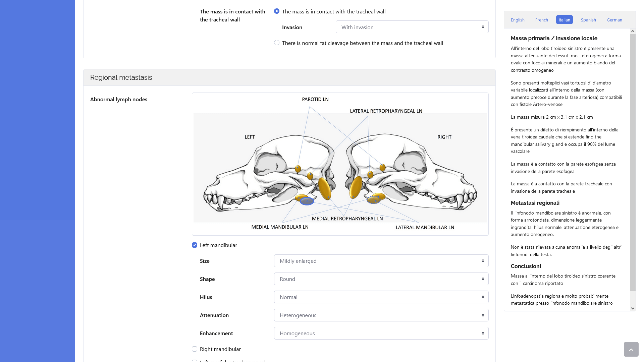Switch report language to English tab

pyautogui.click(x=518, y=20)
